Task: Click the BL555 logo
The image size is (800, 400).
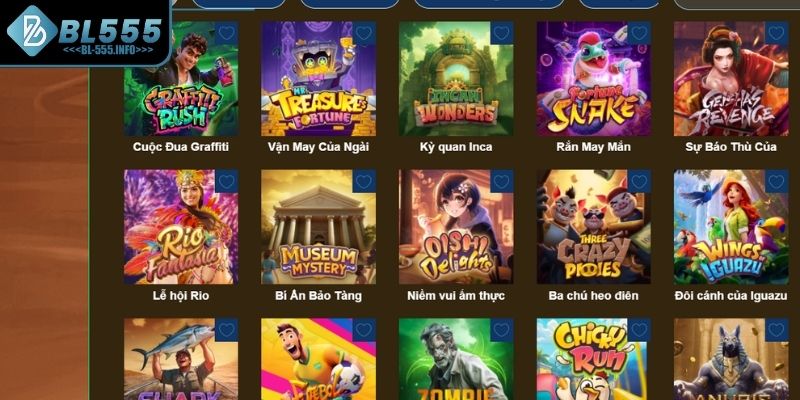Action: [x=84, y=32]
